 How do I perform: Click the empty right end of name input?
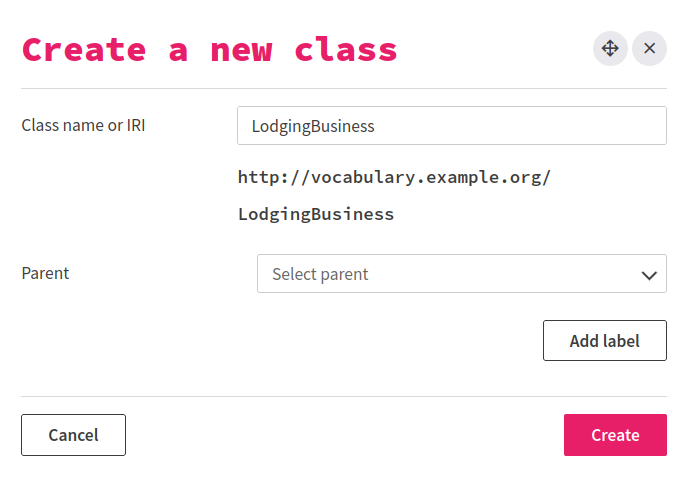pyautogui.click(x=600, y=126)
